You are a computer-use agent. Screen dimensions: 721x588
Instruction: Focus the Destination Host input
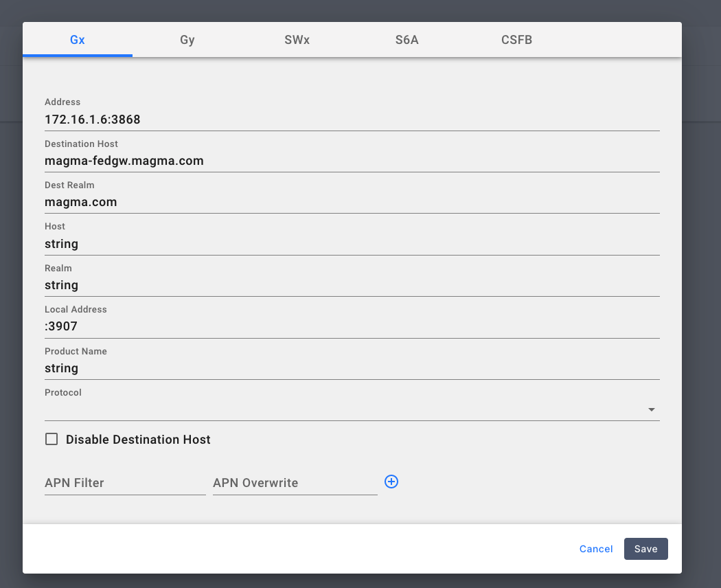(352, 161)
